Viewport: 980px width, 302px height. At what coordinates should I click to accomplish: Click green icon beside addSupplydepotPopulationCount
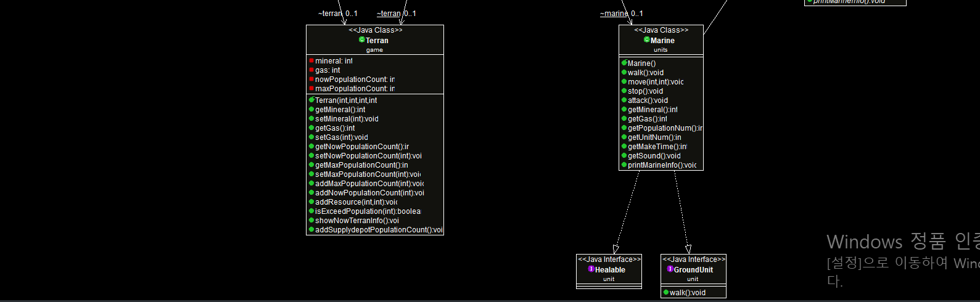click(311, 230)
